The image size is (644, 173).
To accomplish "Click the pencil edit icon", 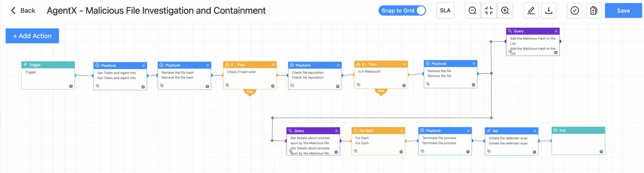I will 531,11.
